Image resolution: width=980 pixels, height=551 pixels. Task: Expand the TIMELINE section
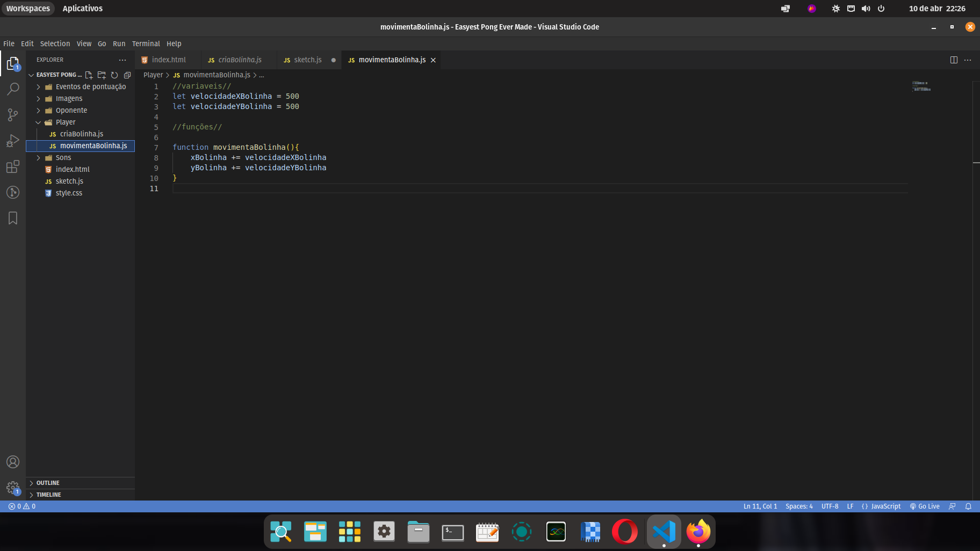pos(81,495)
